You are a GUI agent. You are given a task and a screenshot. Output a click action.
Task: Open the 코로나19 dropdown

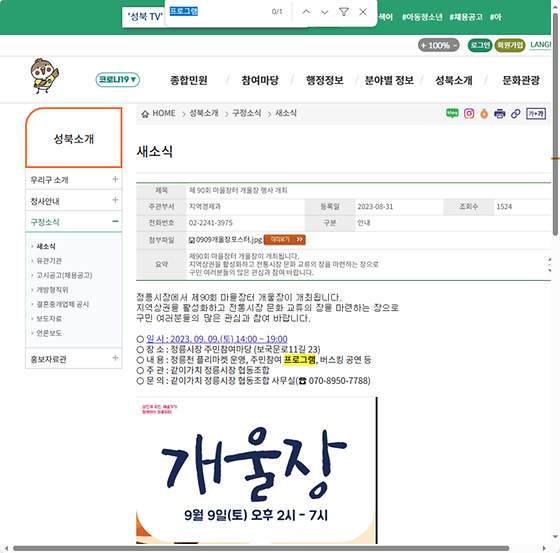[x=117, y=79]
